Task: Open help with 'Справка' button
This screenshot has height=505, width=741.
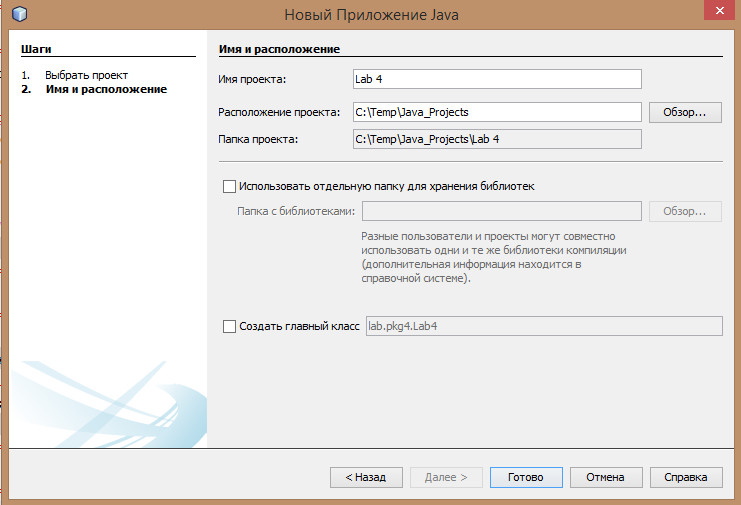Action: [686, 477]
